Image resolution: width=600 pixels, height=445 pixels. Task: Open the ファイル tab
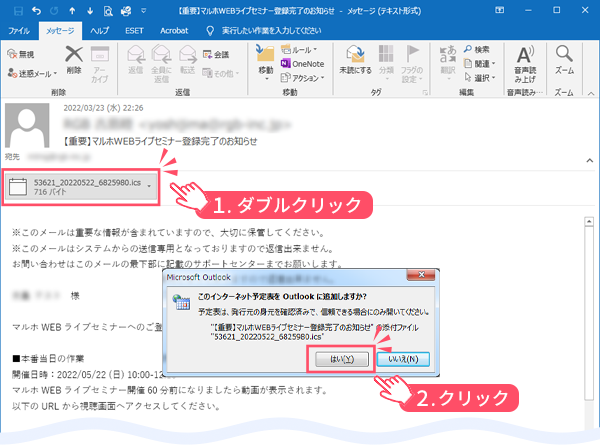tap(19, 31)
